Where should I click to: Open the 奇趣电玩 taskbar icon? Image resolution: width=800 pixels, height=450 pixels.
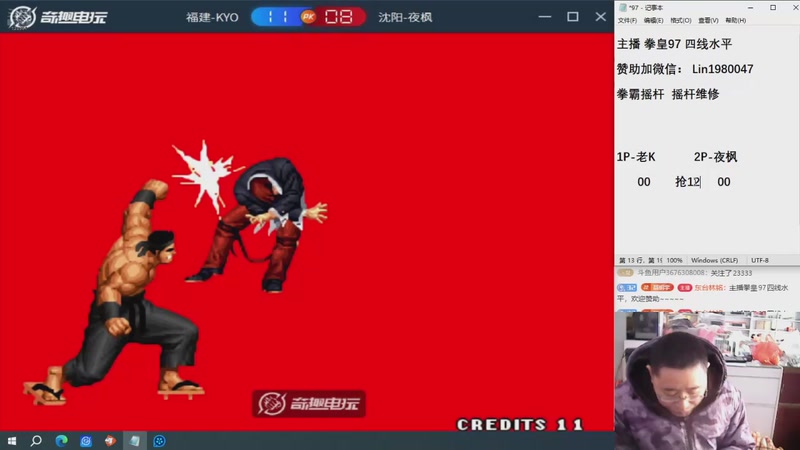click(159, 441)
